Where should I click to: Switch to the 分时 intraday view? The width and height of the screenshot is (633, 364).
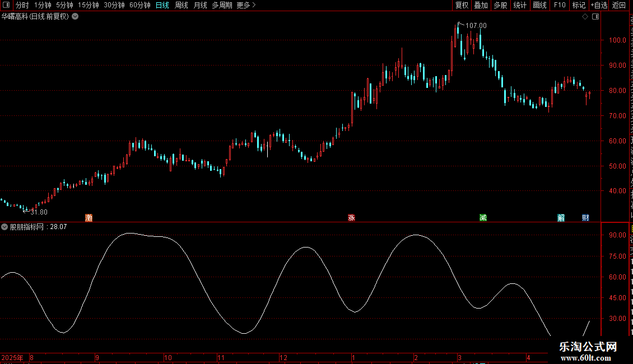click(22, 5)
